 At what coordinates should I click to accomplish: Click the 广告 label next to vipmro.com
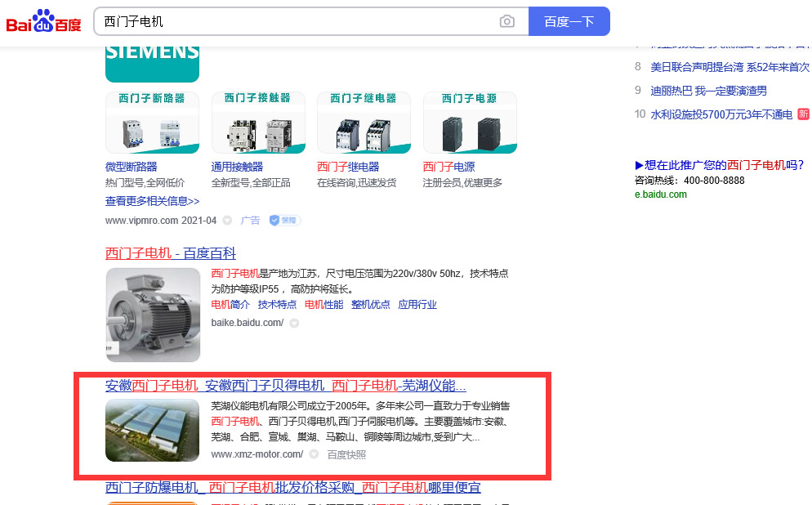250,221
